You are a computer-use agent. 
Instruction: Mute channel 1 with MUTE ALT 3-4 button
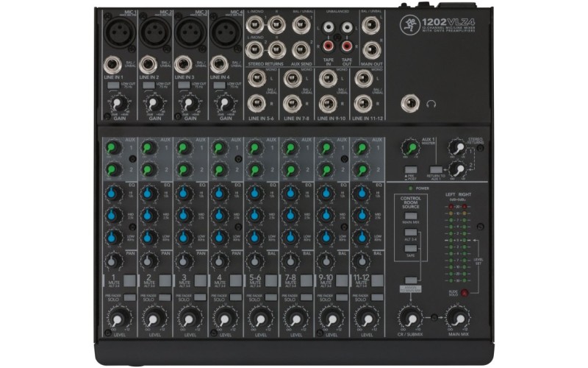pyautogui.click(x=129, y=280)
